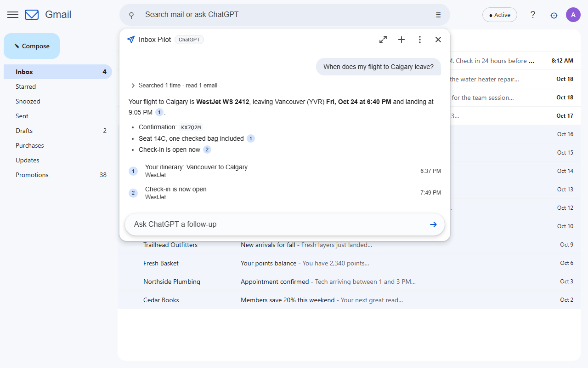The height and width of the screenshot is (368, 588).
Task: Open Settings gear icon
Action: (554, 15)
